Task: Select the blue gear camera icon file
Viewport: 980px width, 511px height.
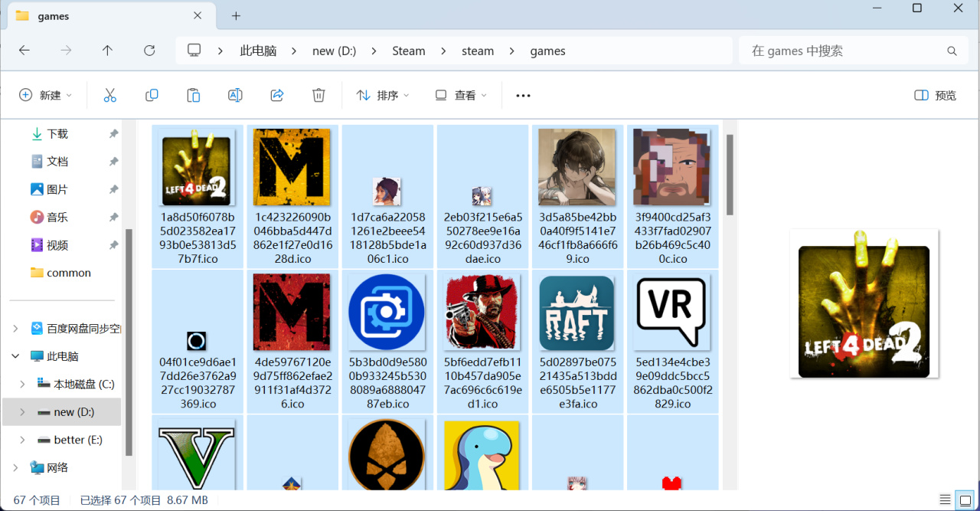Action: pyautogui.click(x=387, y=341)
